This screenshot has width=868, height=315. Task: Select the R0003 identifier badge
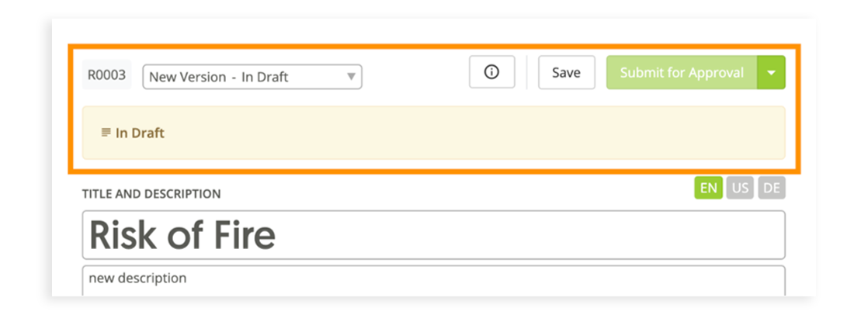pos(107,74)
